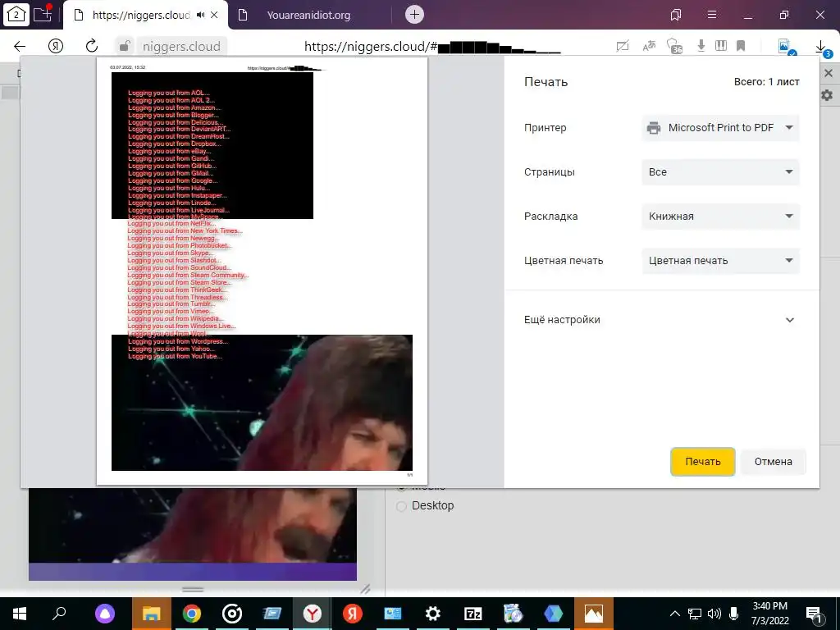Click the open padlock site security icon
The width and height of the screenshot is (840, 630).
(125, 46)
